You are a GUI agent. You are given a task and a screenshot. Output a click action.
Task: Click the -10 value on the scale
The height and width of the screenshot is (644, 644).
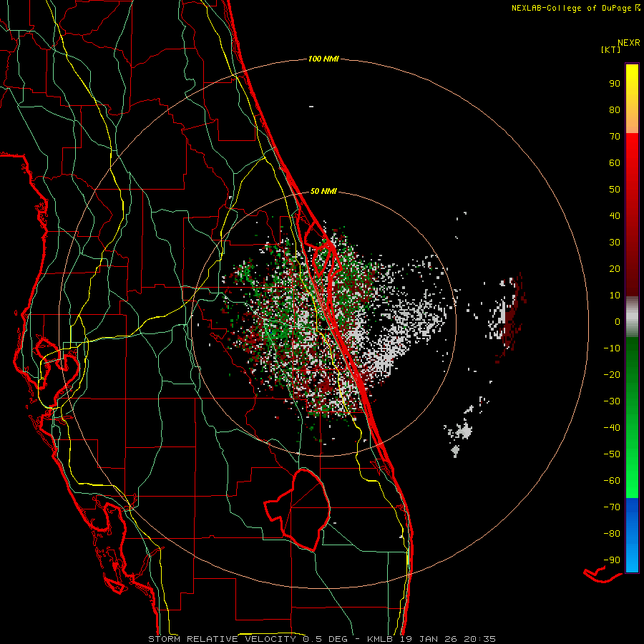coord(612,348)
